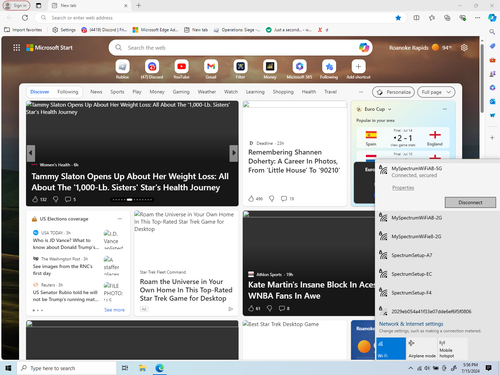
Task: Select network SpectrumSetup-F4
Action: coord(437,293)
